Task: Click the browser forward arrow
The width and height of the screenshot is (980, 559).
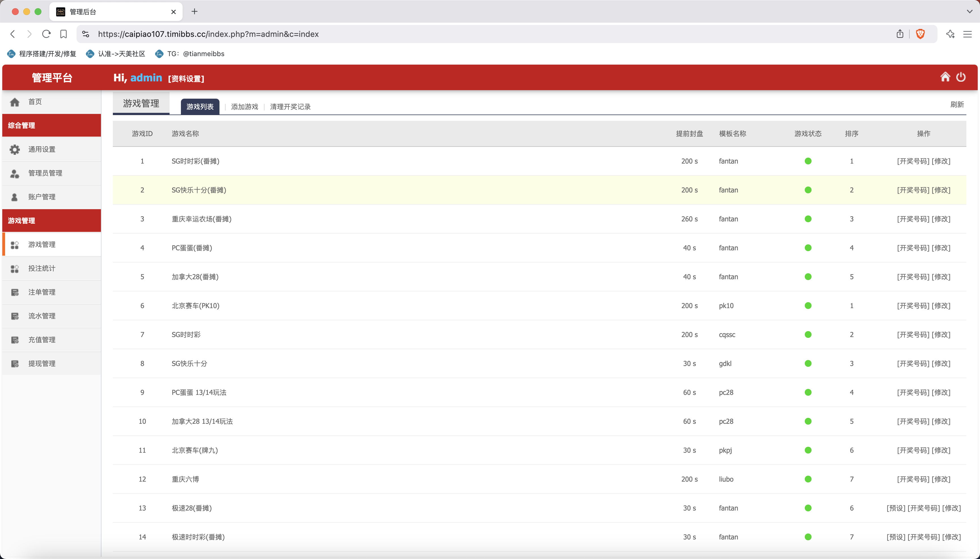Action: pos(29,34)
